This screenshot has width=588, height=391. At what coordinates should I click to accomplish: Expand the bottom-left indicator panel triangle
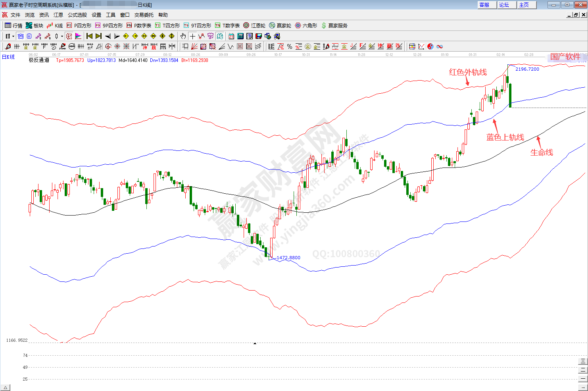pos(6,387)
